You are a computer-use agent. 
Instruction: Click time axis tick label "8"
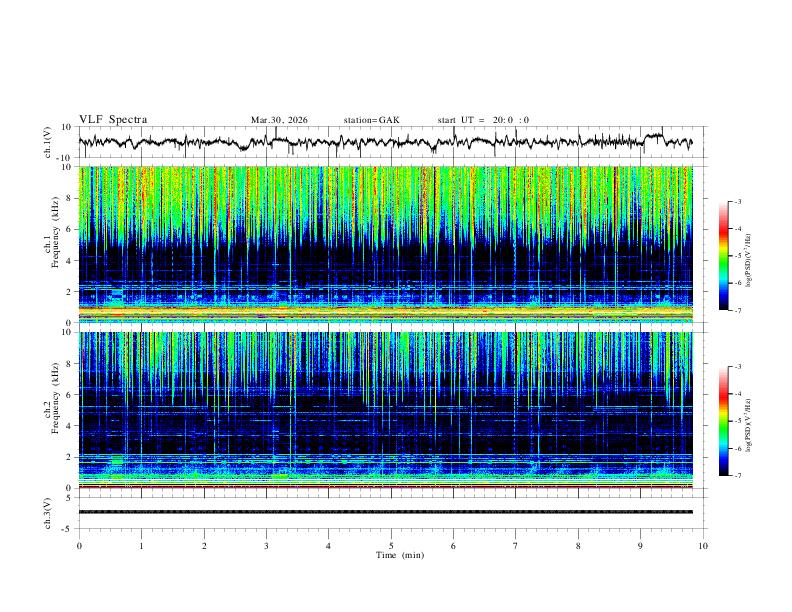point(578,546)
